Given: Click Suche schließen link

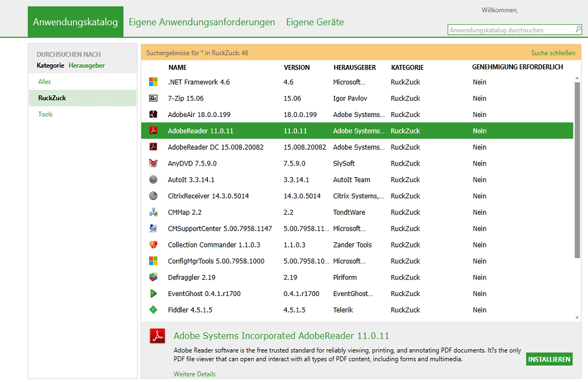Looking at the screenshot, I should (x=553, y=53).
